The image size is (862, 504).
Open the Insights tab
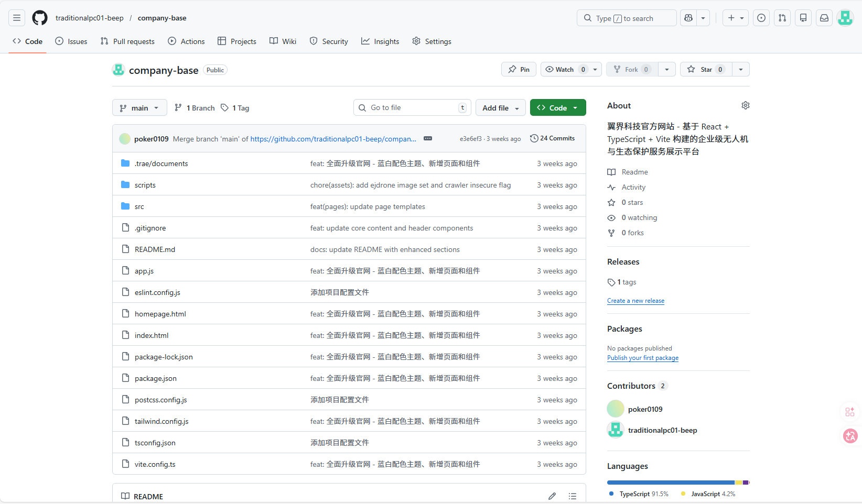coord(380,41)
